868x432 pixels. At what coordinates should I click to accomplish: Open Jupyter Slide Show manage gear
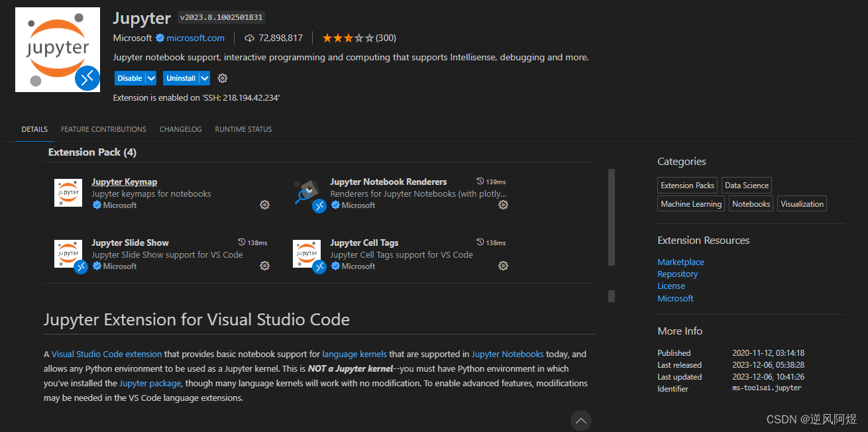click(264, 266)
